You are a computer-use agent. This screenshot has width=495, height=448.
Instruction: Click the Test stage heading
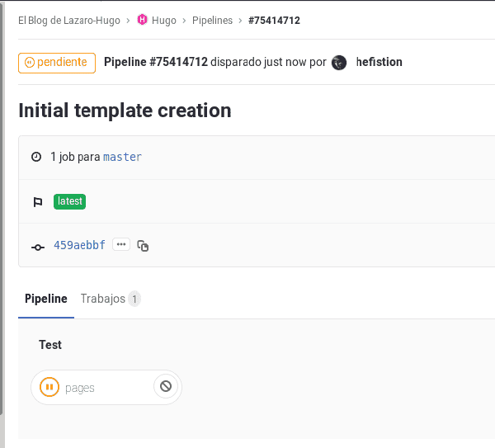50,345
